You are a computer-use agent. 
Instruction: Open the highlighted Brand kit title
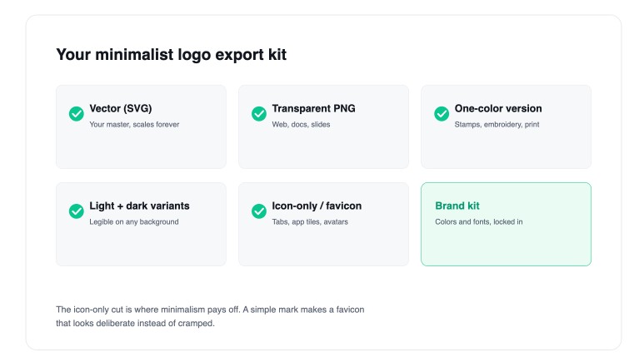click(x=457, y=206)
